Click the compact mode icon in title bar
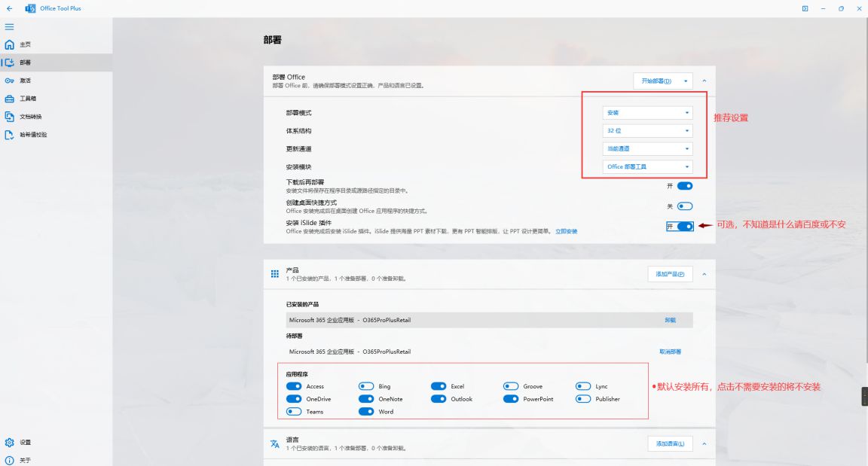The width and height of the screenshot is (868, 466). (805, 8)
